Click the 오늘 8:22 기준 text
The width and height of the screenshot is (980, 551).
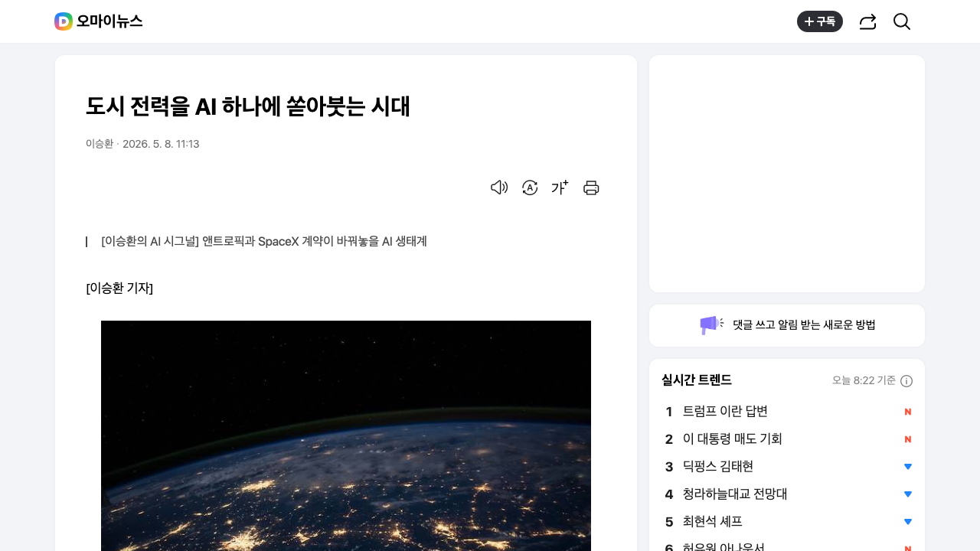tap(864, 380)
